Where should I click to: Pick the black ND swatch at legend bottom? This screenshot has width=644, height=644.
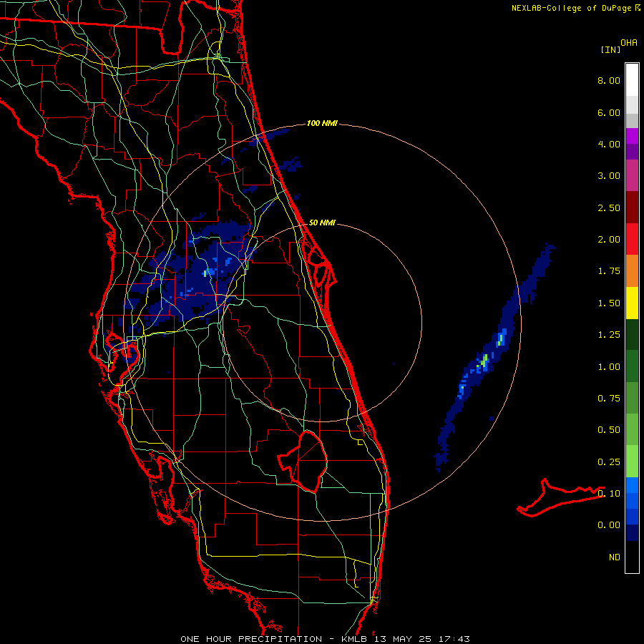(632, 557)
